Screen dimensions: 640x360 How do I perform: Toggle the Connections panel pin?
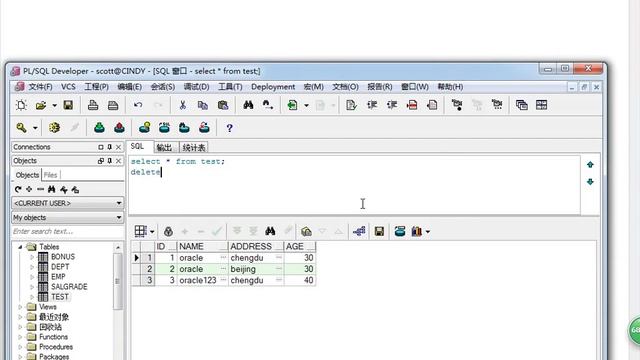109,147
